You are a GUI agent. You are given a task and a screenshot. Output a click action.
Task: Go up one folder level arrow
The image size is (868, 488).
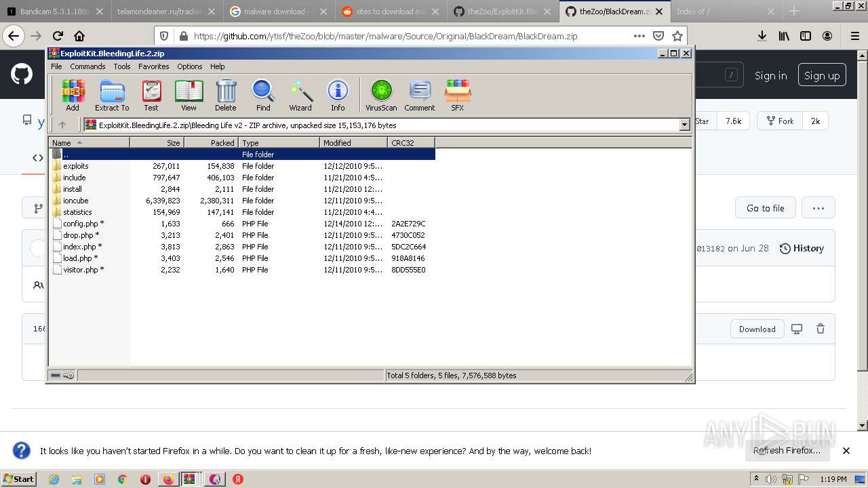[62, 125]
